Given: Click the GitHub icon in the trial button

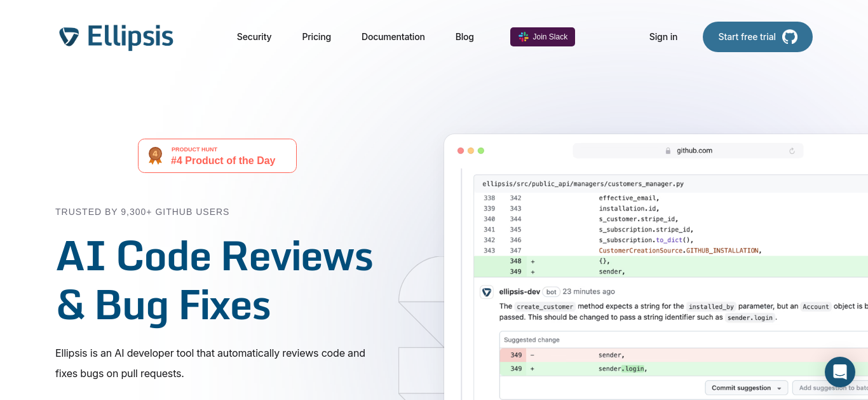Looking at the screenshot, I should [x=790, y=37].
